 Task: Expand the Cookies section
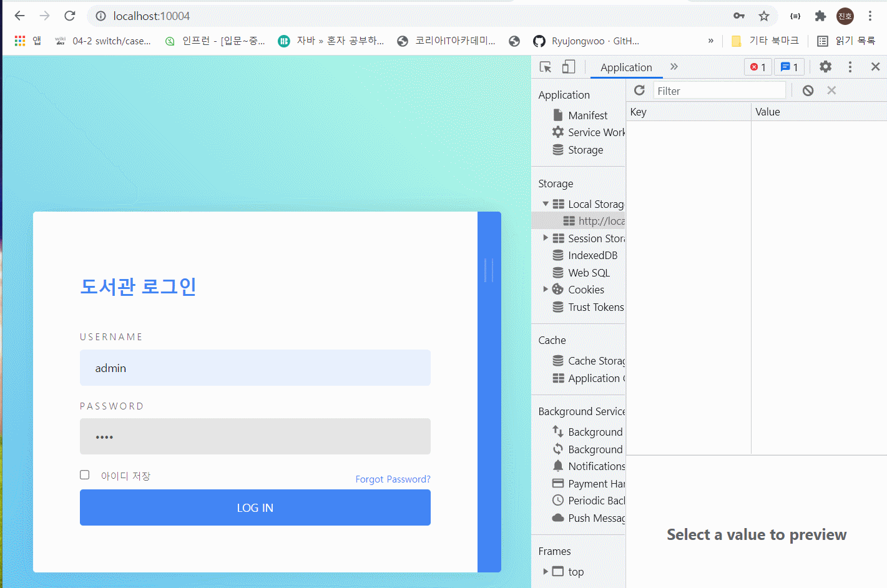pos(546,289)
